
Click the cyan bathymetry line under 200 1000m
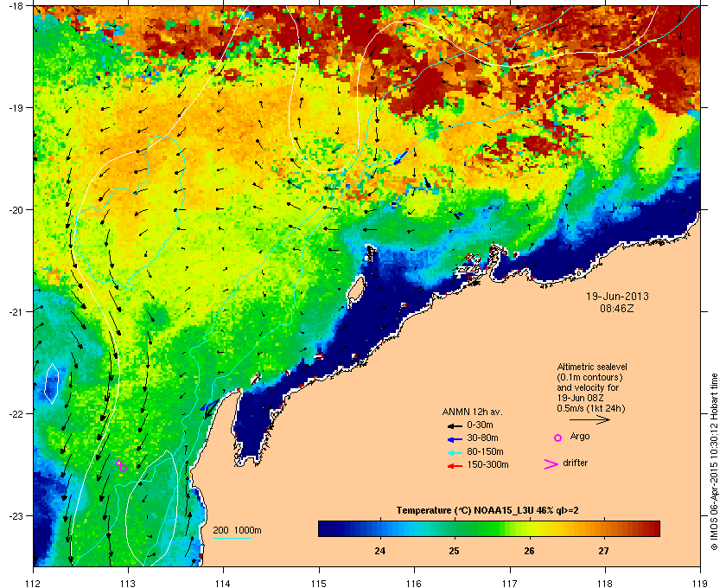click(x=232, y=538)
